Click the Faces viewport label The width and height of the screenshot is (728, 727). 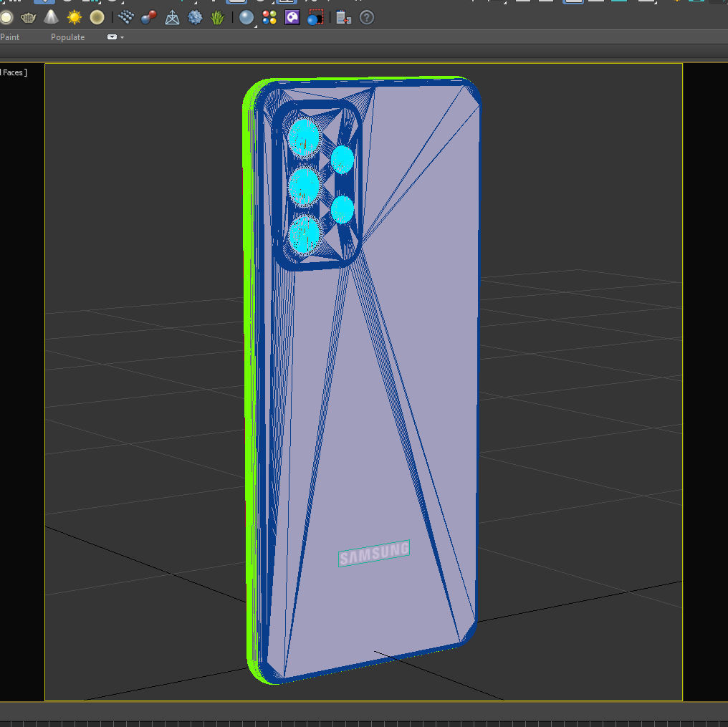pos(14,72)
